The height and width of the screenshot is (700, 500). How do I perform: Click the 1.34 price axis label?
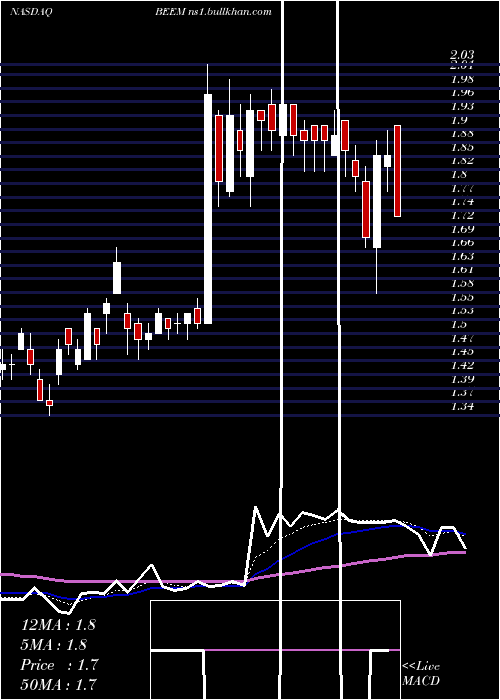point(462,406)
